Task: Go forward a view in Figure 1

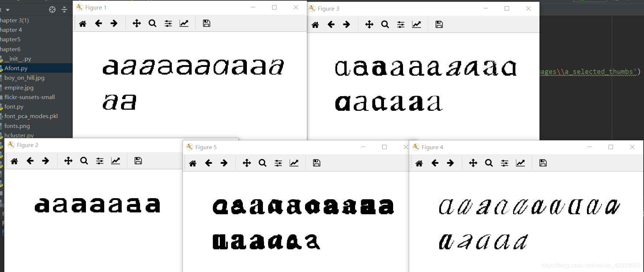Action: [114, 23]
